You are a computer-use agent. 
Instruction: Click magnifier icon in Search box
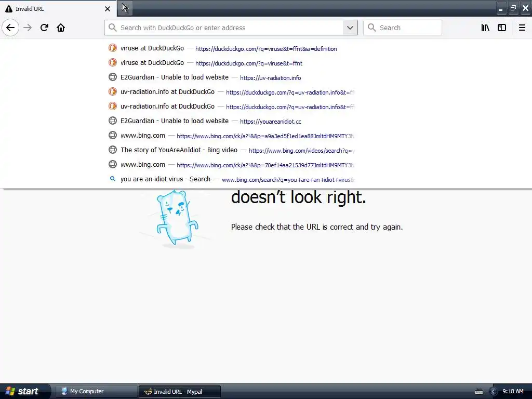coord(372,28)
